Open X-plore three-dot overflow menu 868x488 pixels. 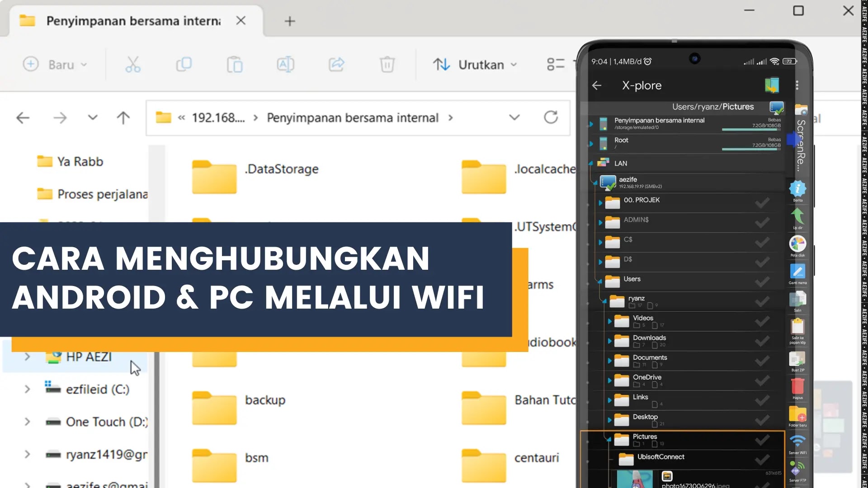[x=797, y=85]
